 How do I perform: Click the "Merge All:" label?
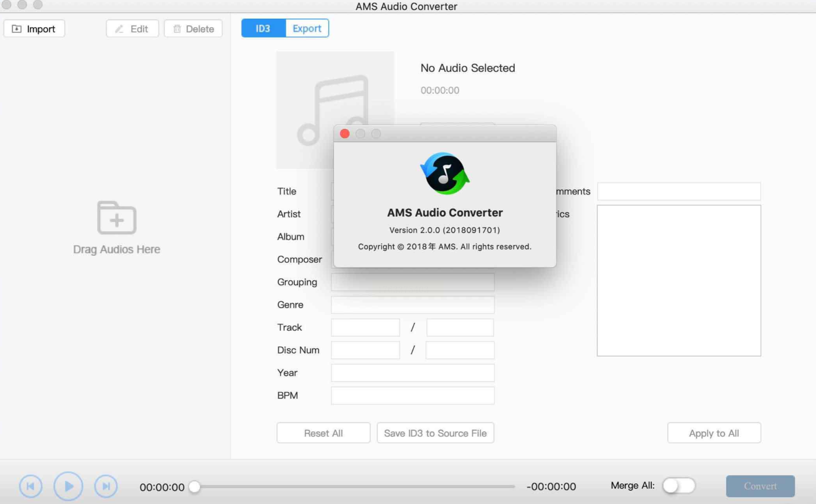632,485
